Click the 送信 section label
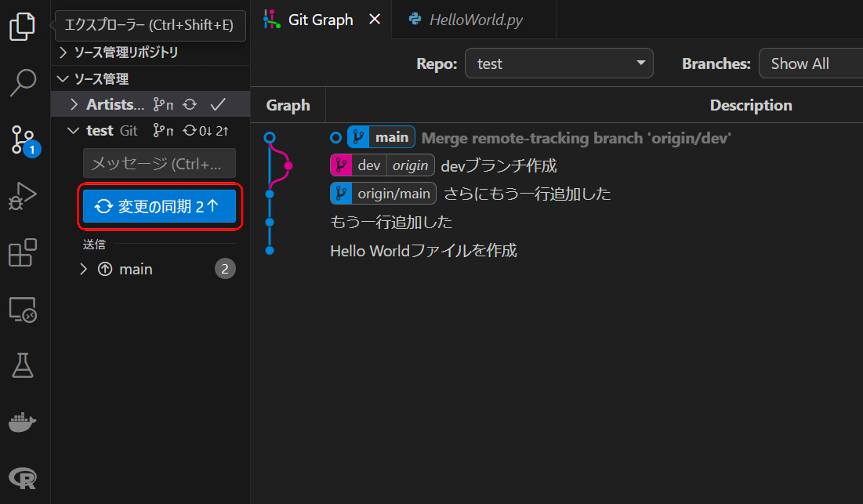 [x=94, y=244]
